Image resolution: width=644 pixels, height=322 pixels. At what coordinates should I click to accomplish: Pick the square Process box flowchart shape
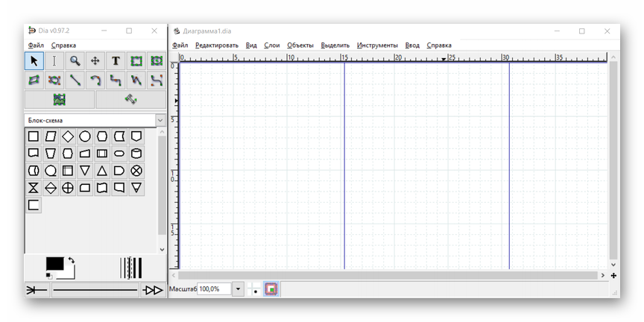(x=34, y=136)
